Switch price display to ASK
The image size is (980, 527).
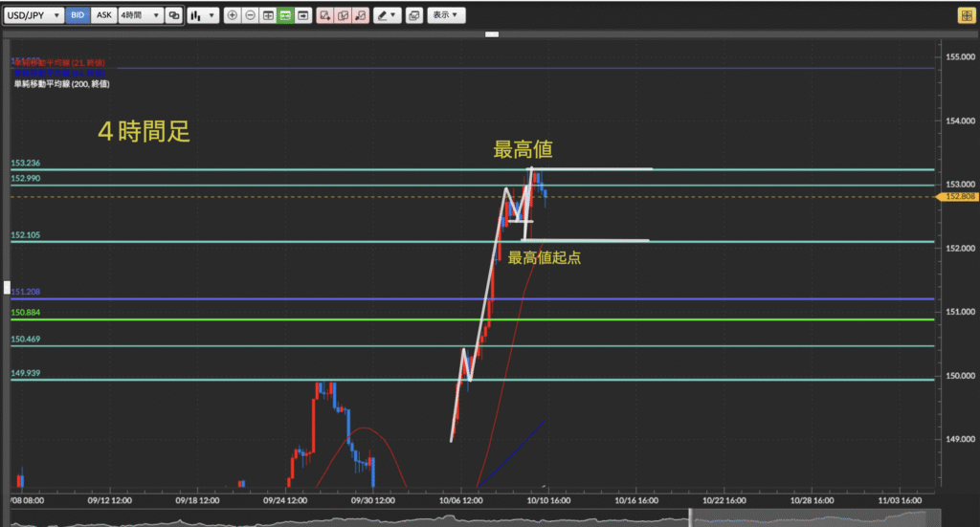103,15
